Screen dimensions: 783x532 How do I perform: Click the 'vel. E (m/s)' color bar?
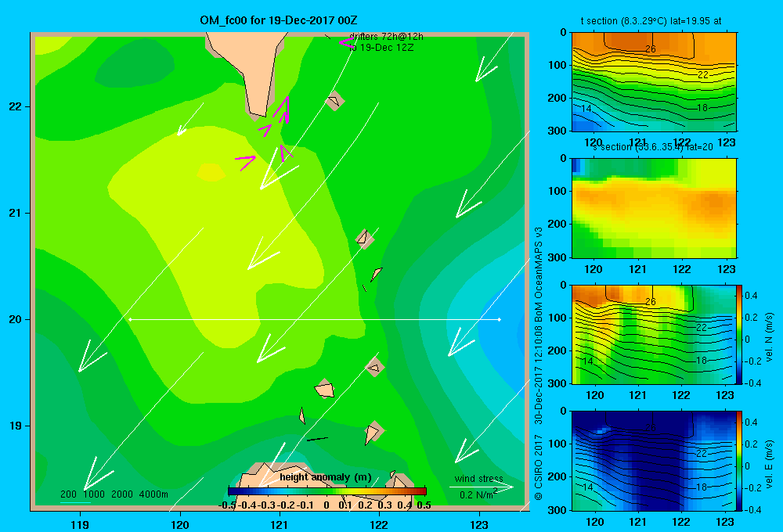click(740, 461)
